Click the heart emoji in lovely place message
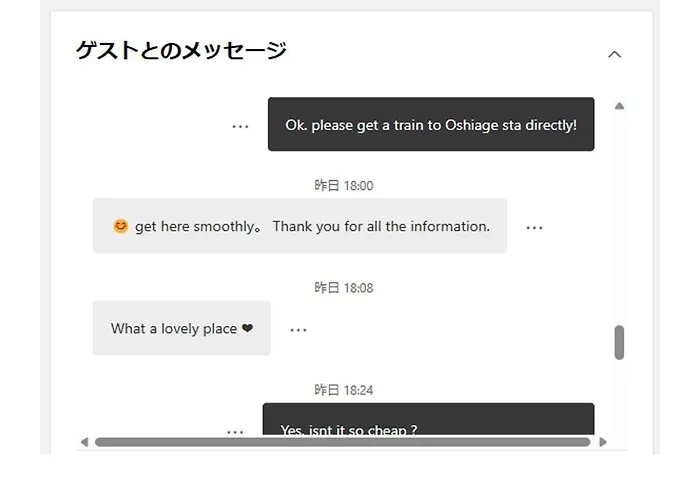 click(x=247, y=328)
